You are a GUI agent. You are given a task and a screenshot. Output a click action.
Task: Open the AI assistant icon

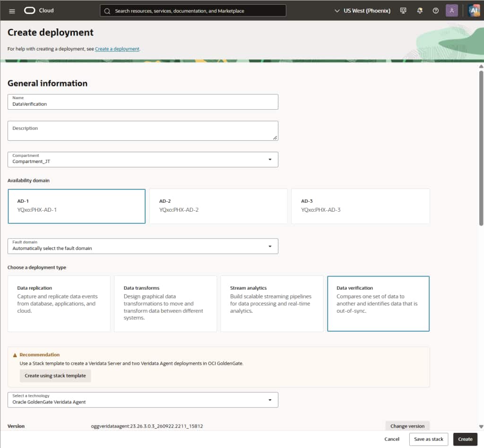click(474, 10)
